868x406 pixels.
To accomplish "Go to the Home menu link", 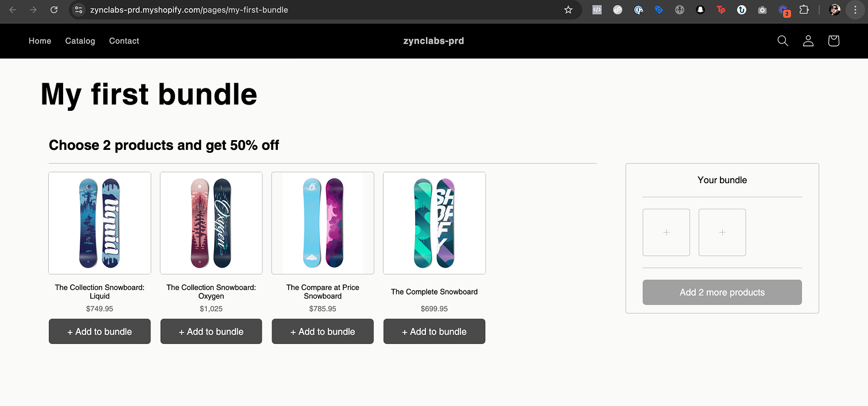I will tap(40, 41).
